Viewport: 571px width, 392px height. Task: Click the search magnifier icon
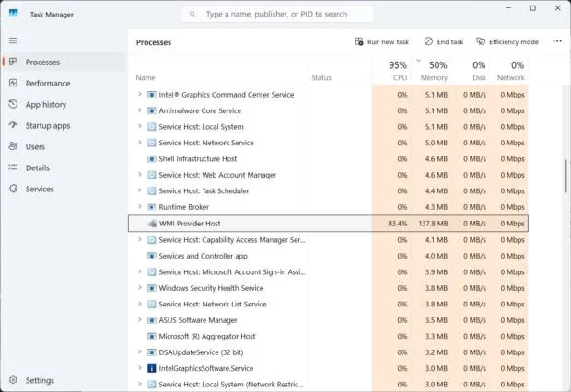point(192,14)
